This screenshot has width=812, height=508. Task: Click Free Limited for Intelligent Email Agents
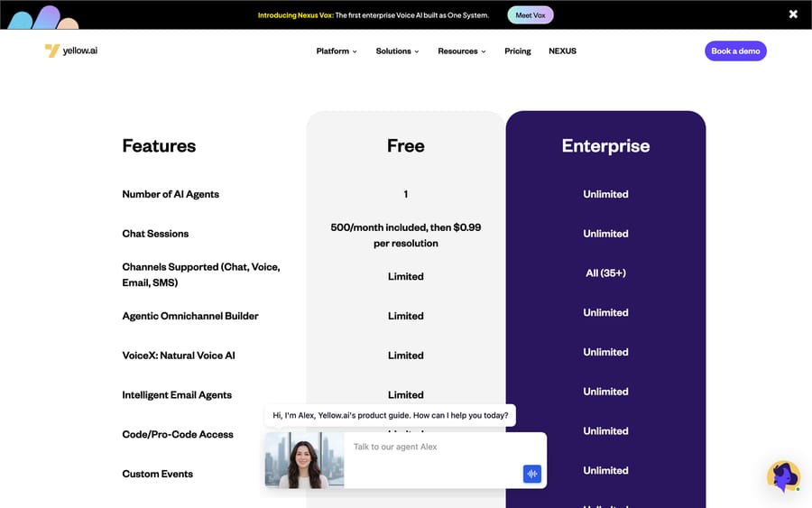pyautogui.click(x=405, y=395)
